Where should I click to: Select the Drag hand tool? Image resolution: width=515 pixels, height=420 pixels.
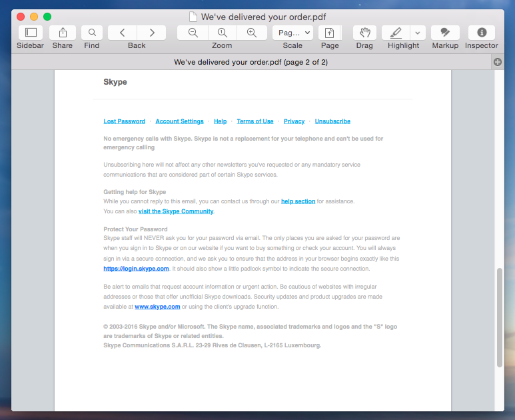(364, 33)
